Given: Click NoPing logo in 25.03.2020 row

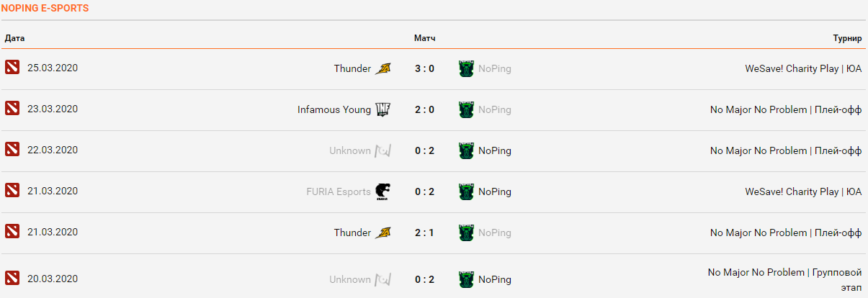Looking at the screenshot, I should click(x=466, y=68).
